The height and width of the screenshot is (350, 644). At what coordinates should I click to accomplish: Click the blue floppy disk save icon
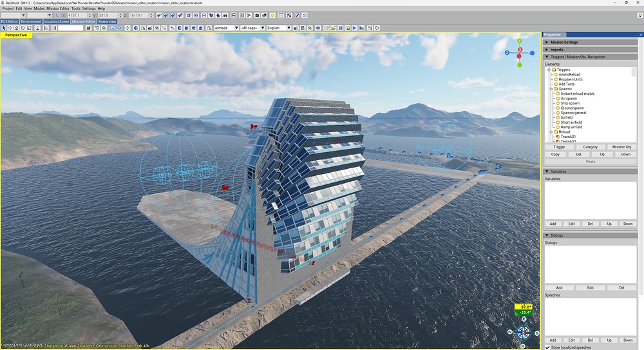coord(341,28)
